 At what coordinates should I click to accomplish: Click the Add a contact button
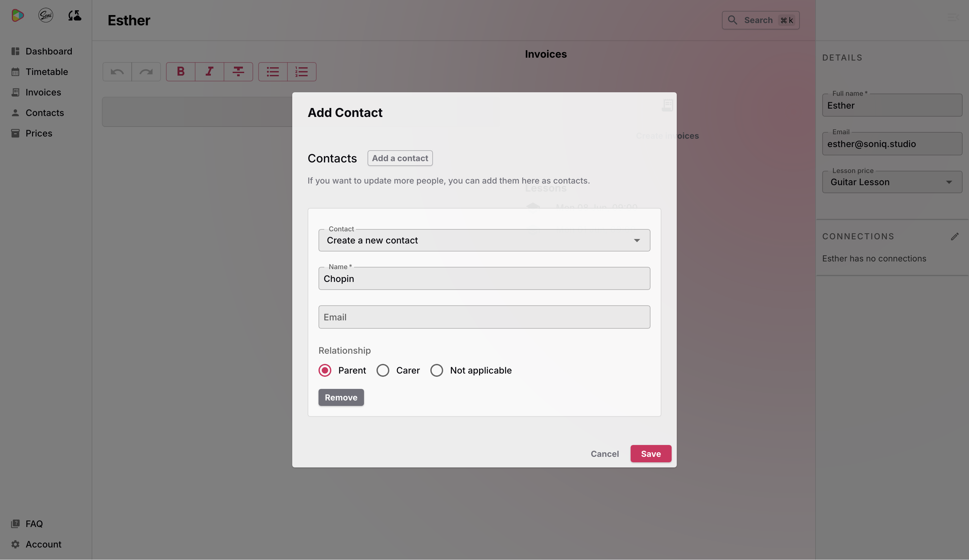[x=400, y=158]
